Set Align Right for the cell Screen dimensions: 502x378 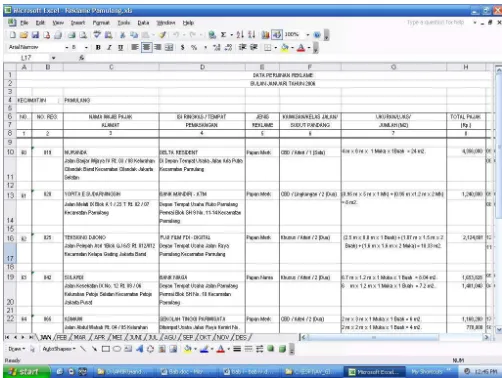coord(158,48)
